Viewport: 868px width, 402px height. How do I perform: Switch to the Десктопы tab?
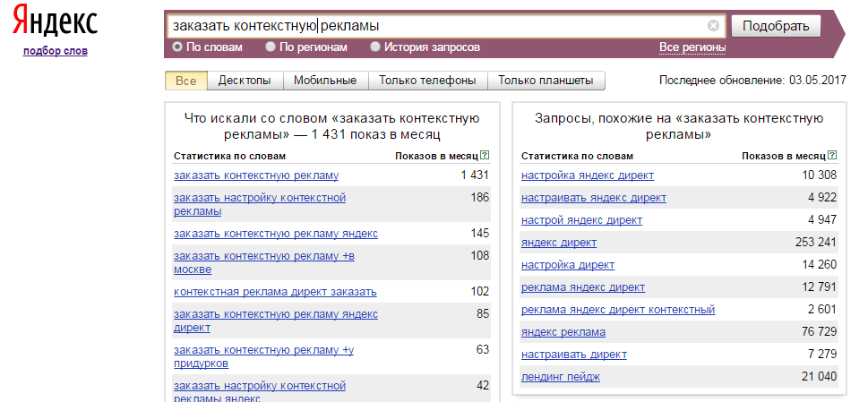(245, 81)
